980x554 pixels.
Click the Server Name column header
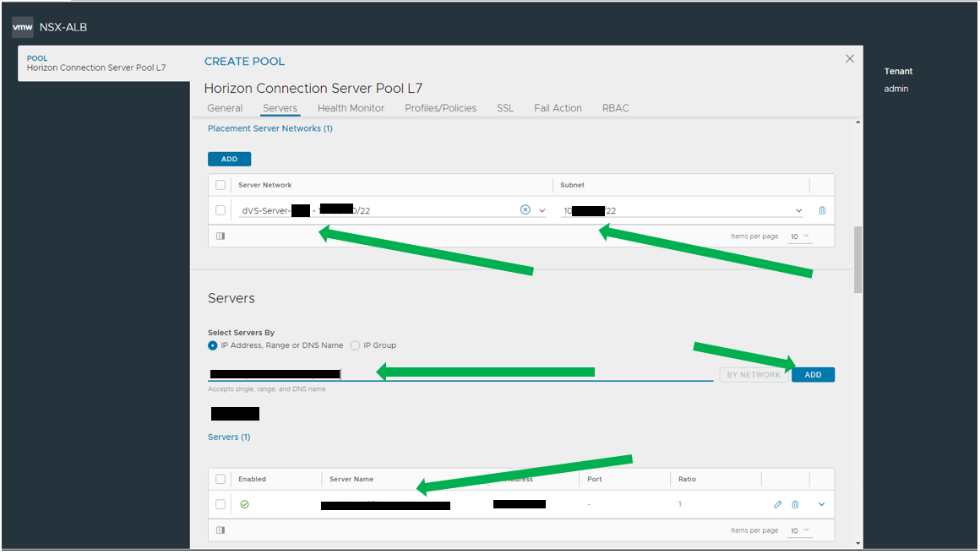(351, 479)
